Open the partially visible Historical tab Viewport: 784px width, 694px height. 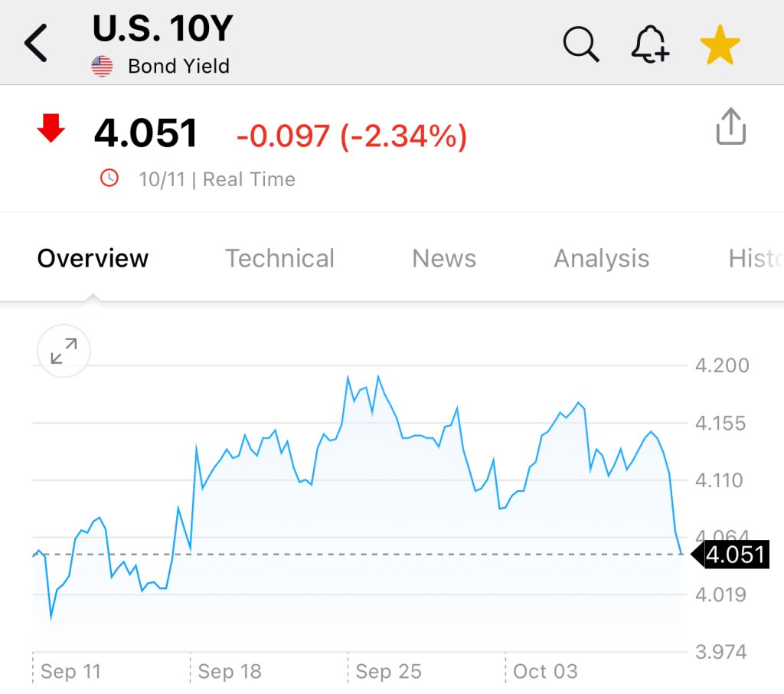point(756,259)
